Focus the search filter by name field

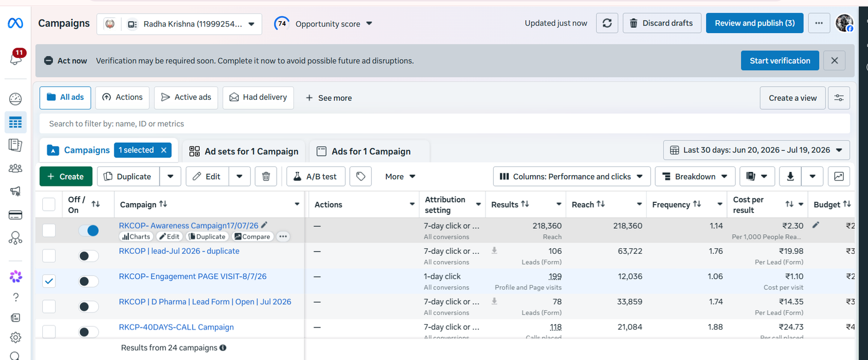click(445, 124)
